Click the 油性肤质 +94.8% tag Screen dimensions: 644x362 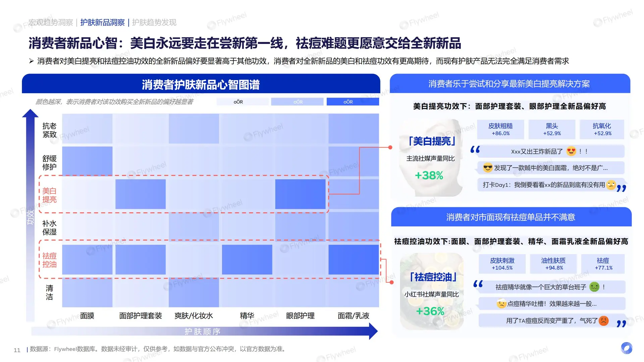click(x=553, y=264)
